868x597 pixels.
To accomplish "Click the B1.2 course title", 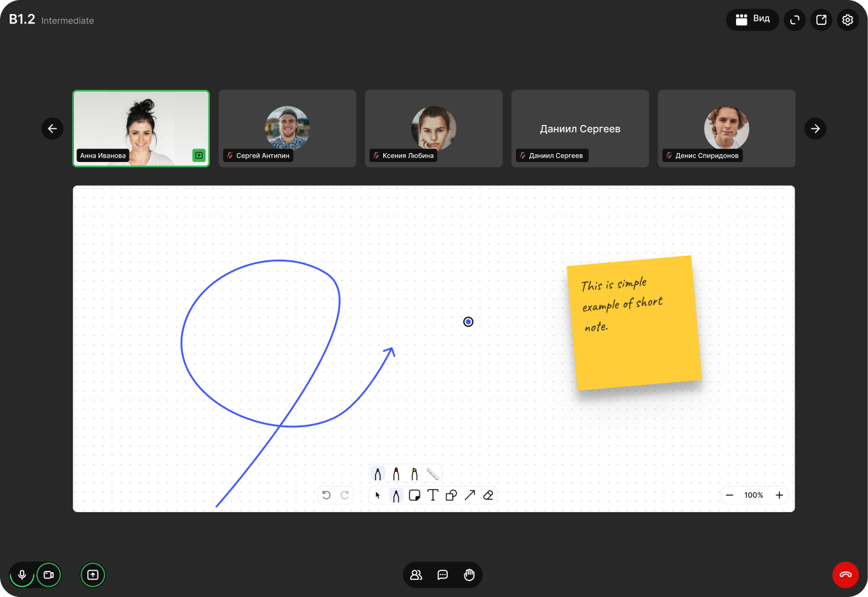I will (22, 19).
